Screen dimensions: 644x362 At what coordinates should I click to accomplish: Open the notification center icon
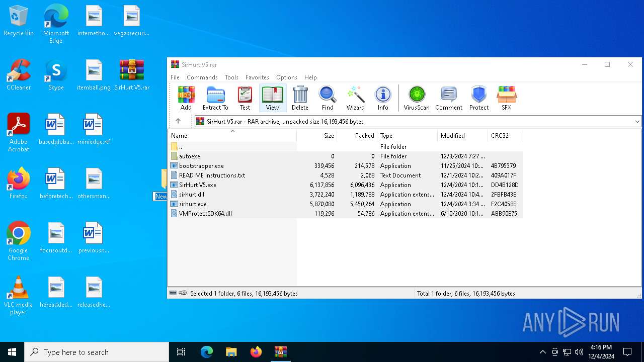point(627,352)
